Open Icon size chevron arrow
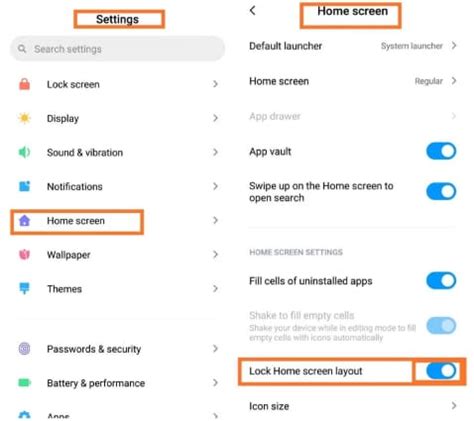This screenshot has width=474, height=421. point(454,406)
